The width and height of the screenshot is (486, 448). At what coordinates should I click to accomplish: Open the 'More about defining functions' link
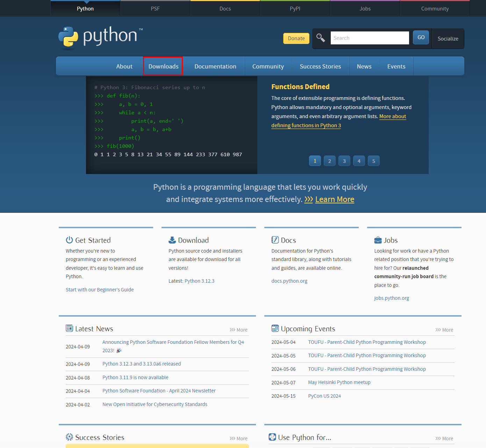coord(306,125)
